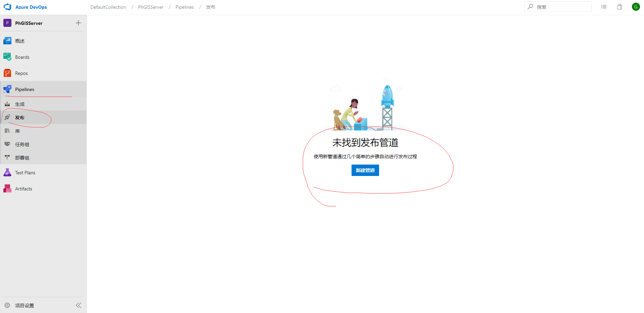Click the green user avatar G
The width and height of the screenshot is (644, 313).
tap(636, 7)
